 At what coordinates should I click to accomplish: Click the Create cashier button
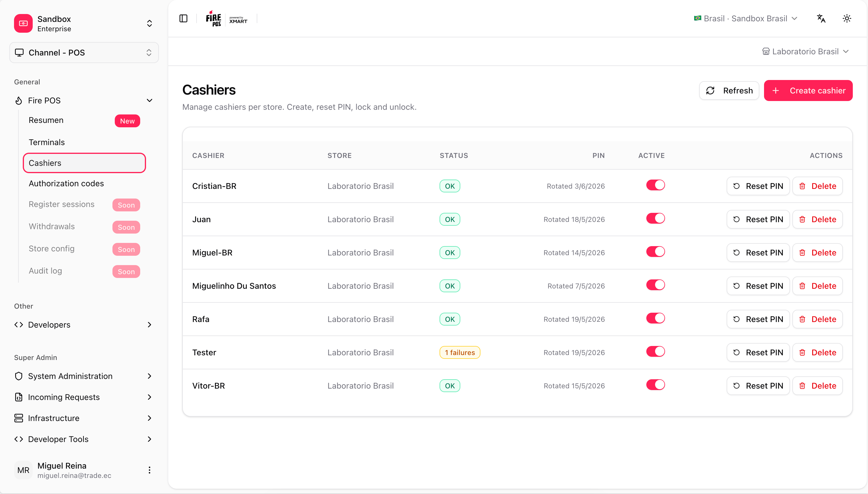808,91
